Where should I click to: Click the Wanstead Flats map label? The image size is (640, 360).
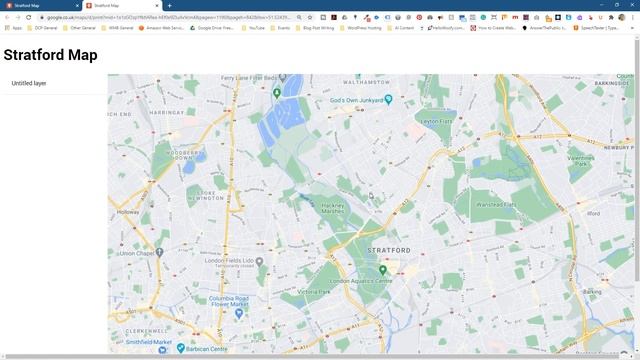[x=496, y=204]
